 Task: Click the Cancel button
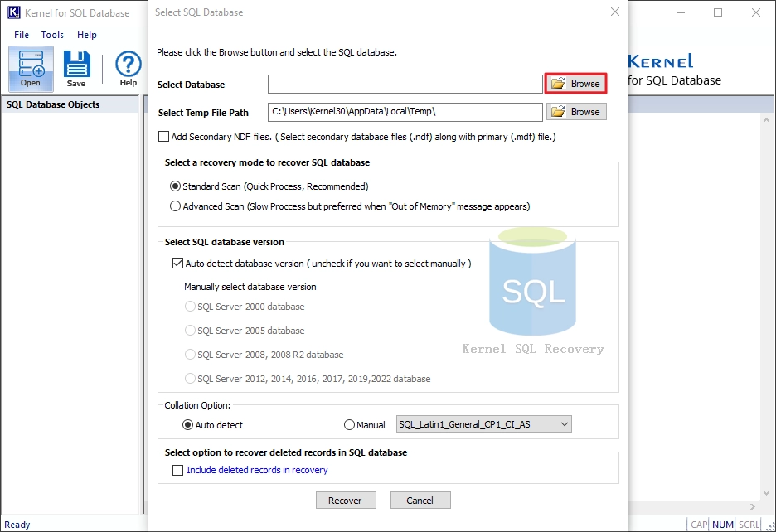(x=420, y=501)
